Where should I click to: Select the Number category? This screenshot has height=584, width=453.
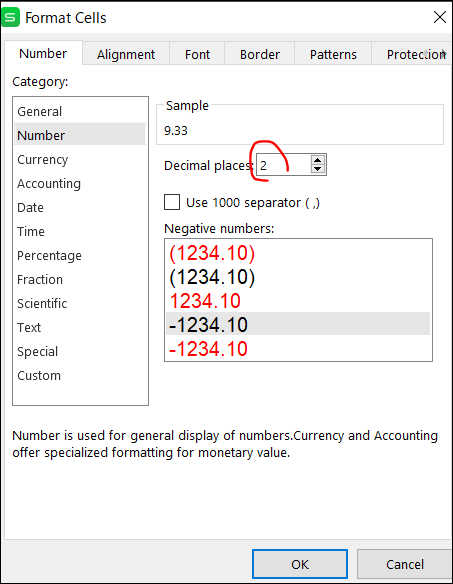pos(80,135)
